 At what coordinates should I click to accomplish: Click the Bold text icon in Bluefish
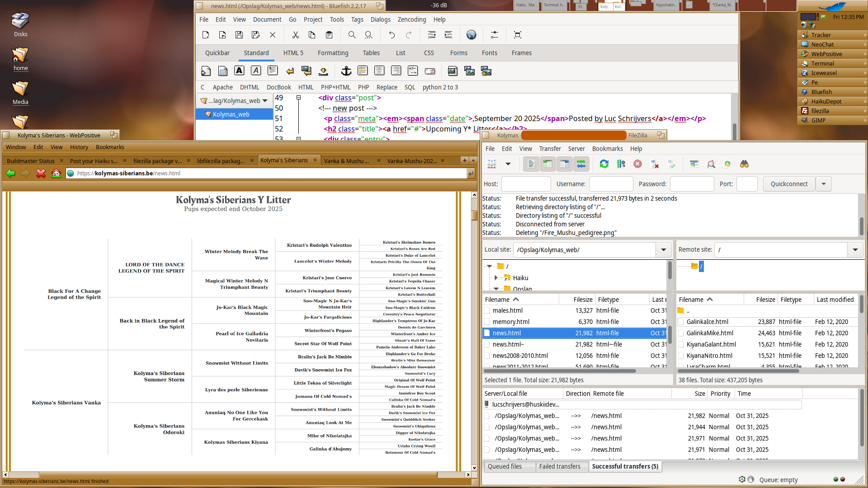coord(239,70)
